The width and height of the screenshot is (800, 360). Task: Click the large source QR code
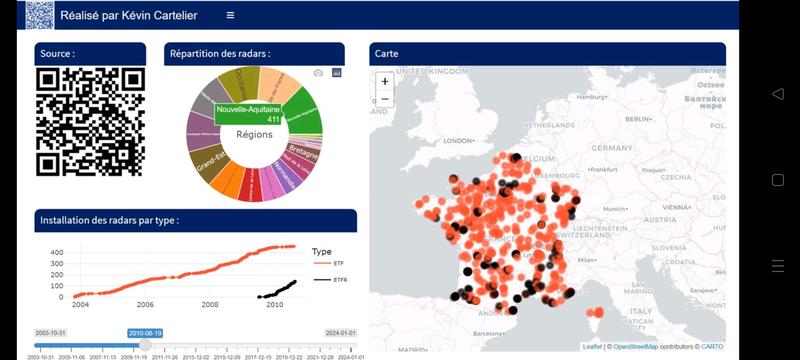pos(90,122)
